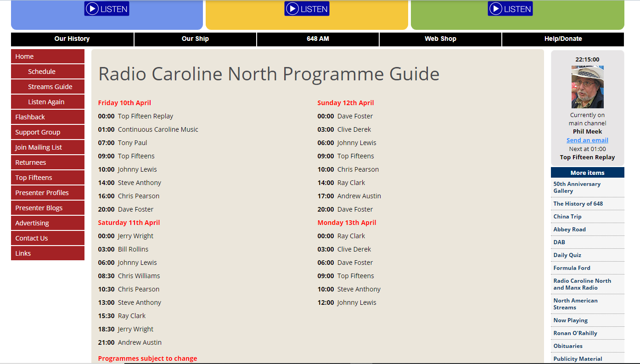Click the 12:00 Johnny Lewis entry
Screen dimensions: 640x364
(347, 302)
